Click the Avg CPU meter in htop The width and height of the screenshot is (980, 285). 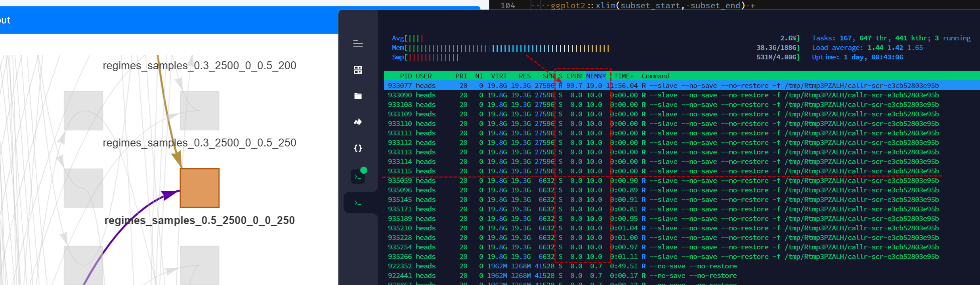click(x=596, y=38)
